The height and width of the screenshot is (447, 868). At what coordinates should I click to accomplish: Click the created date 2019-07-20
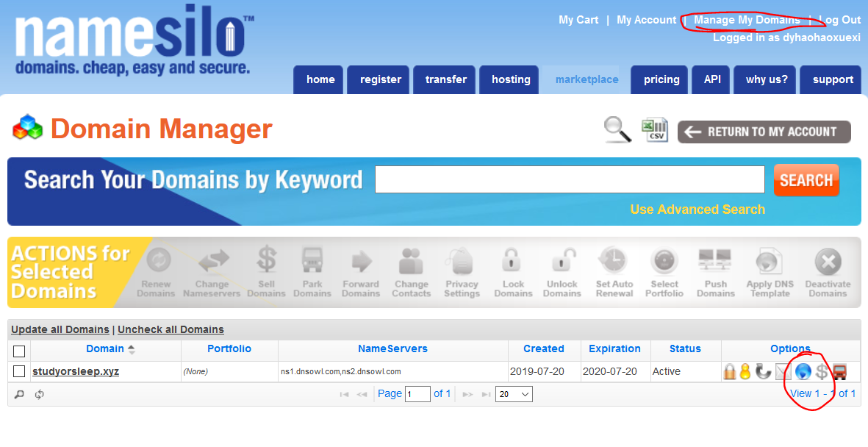coord(537,372)
